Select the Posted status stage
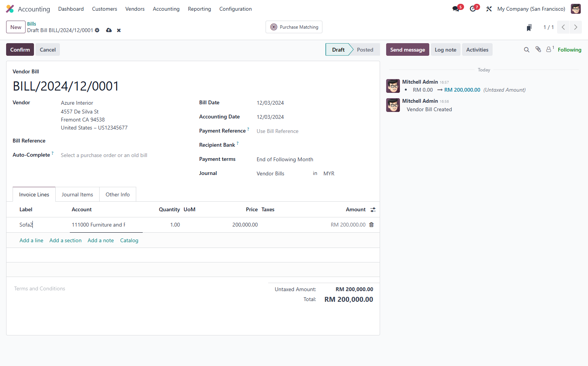The image size is (588, 366). 365,50
